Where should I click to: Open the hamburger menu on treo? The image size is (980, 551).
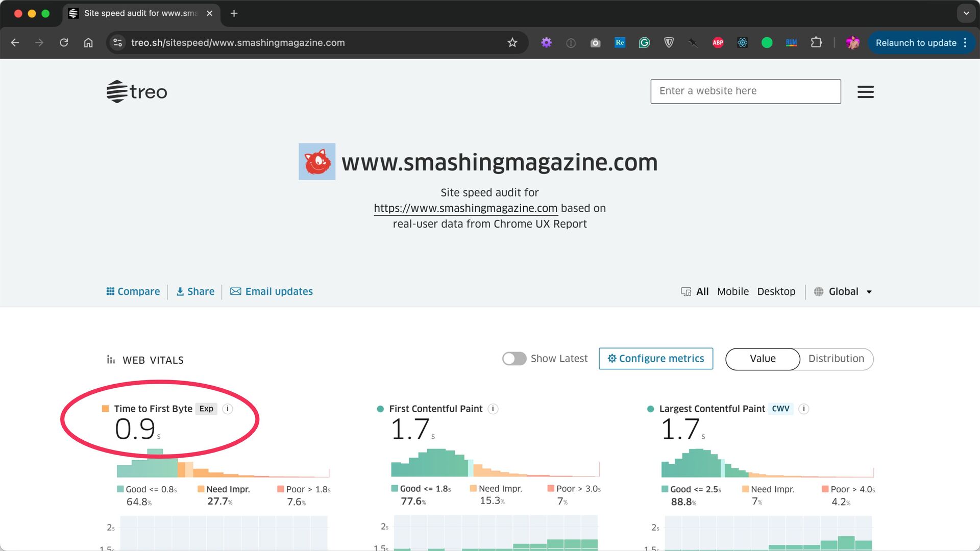click(865, 92)
